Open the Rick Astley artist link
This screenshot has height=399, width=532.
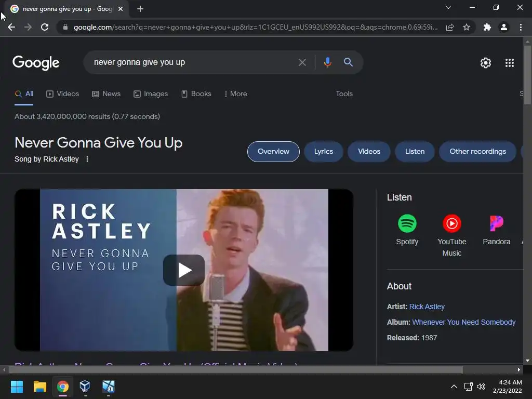(x=427, y=307)
